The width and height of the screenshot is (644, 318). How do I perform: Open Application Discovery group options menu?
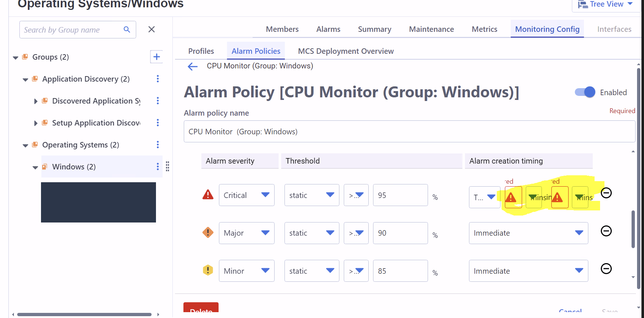(158, 79)
